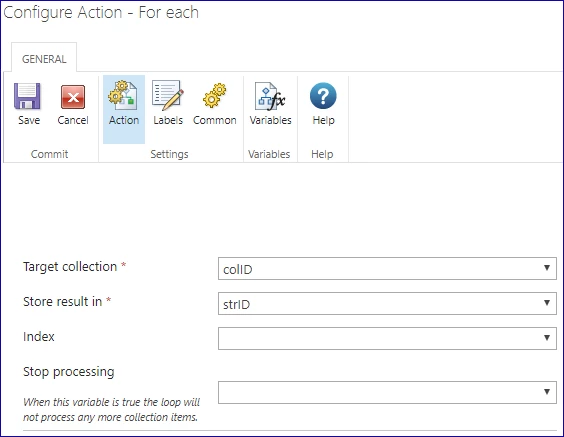Viewport: 564px width, 437px height.
Task: Click the Common text label in Settings
Action: pos(215,120)
